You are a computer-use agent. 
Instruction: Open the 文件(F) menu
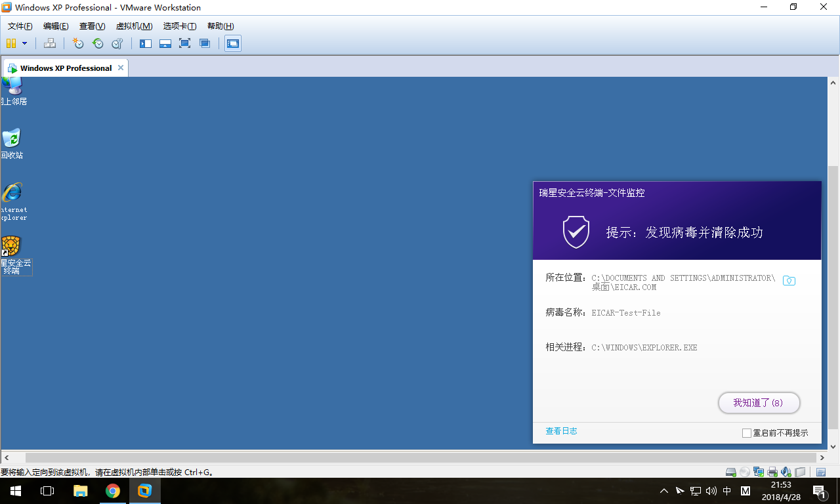pos(20,26)
